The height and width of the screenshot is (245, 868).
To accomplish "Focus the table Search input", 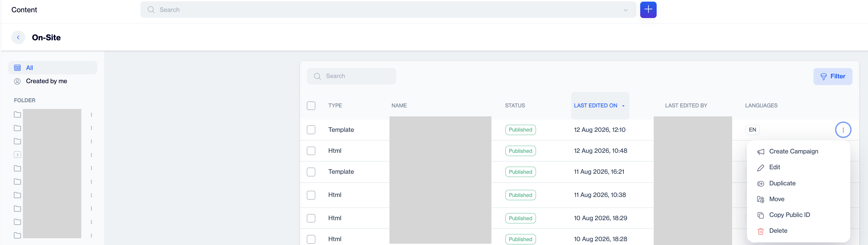I will point(351,76).
